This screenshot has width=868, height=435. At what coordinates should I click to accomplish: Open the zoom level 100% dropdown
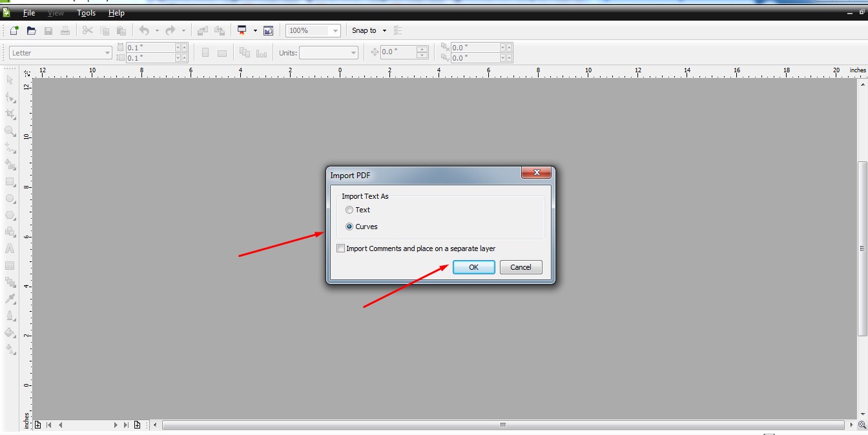click(334, 30)
